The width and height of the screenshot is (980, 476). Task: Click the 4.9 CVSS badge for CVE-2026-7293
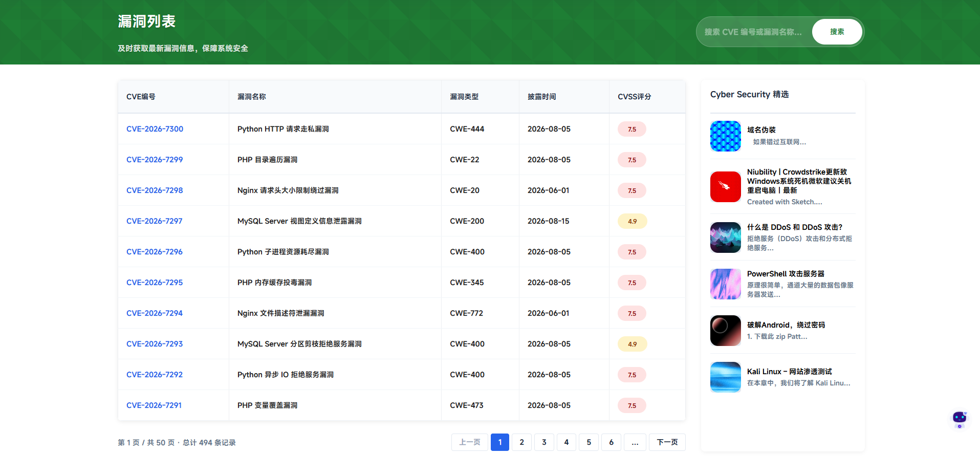633,344
